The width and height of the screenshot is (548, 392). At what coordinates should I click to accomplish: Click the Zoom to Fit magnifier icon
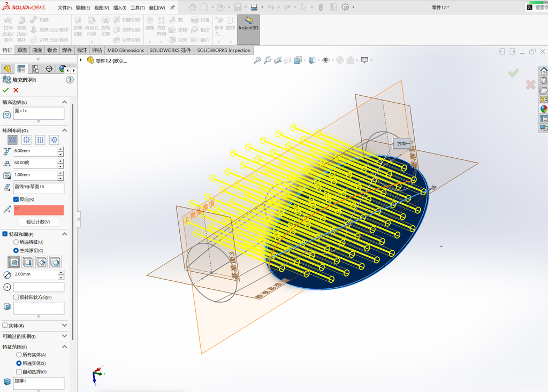pos(257,60)
